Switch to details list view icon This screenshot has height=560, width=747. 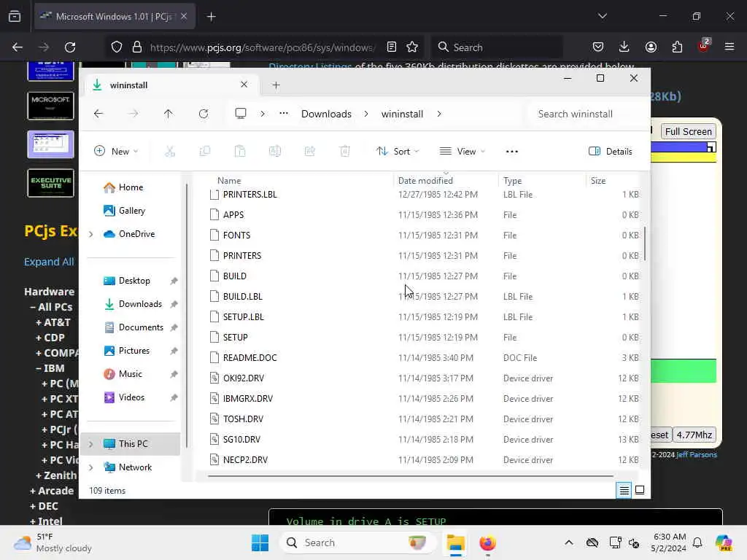point(624,490)
